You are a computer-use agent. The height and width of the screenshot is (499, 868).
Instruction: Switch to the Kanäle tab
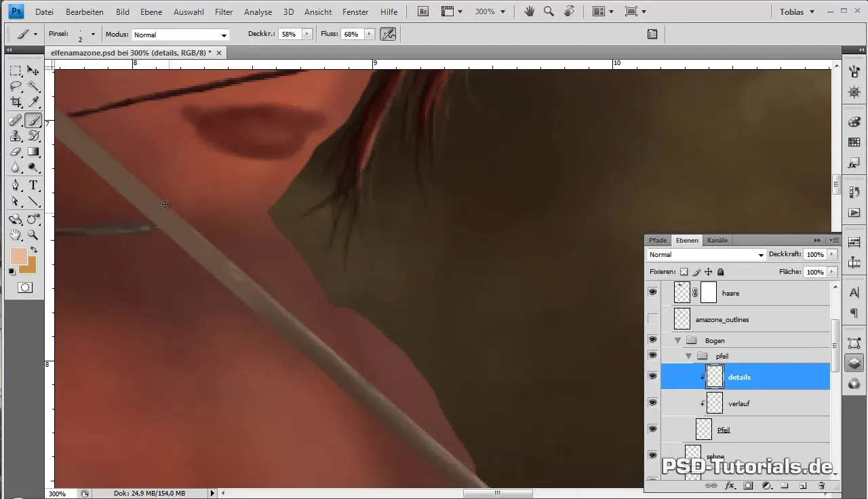click(x=717, y=240)
